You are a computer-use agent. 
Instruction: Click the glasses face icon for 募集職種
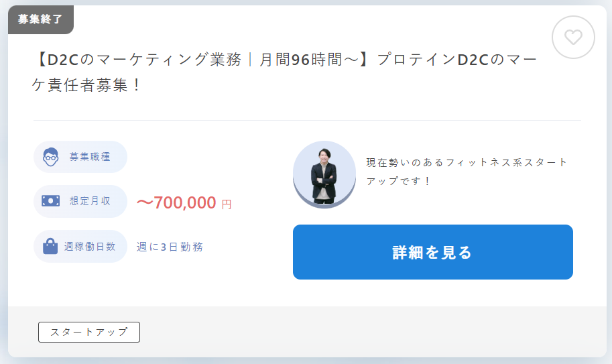pos(51,157)
